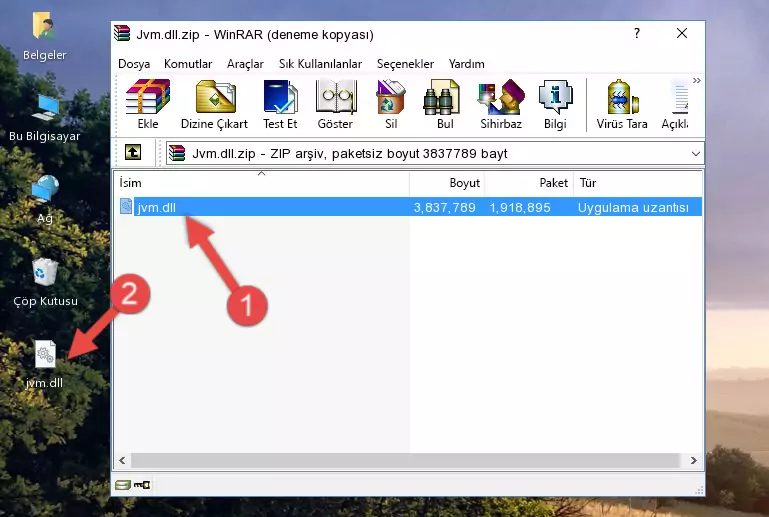Screen dimensions: 769x517
Task: Open the Araçlar menu
Action: tap(245, 64)
